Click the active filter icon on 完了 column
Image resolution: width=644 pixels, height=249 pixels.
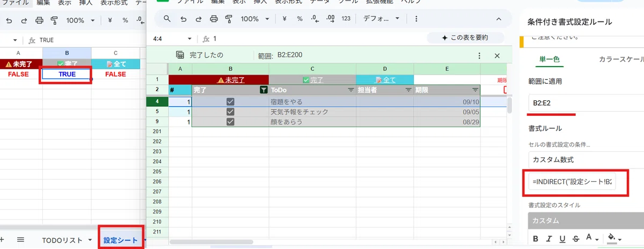tap(264, 90)
